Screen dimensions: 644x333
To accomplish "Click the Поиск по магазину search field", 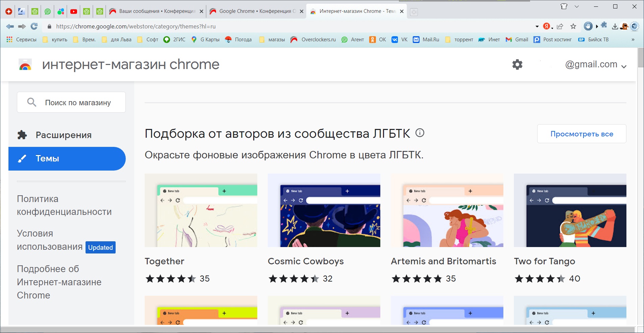I will click(71, 102).
